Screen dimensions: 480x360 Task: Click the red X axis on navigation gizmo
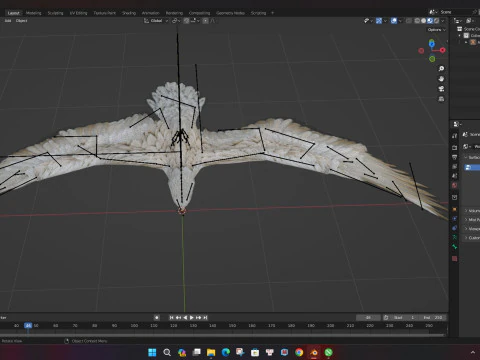pyautogui.click(x=442, y=50)
